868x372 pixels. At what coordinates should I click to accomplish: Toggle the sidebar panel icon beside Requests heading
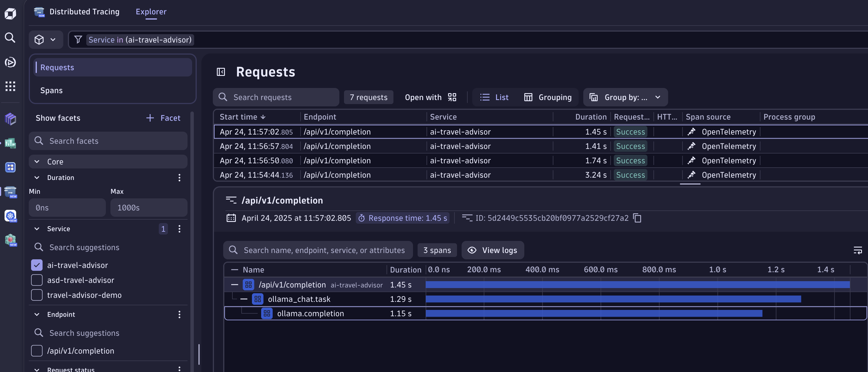pyautogui.click(x=221, y=72)
